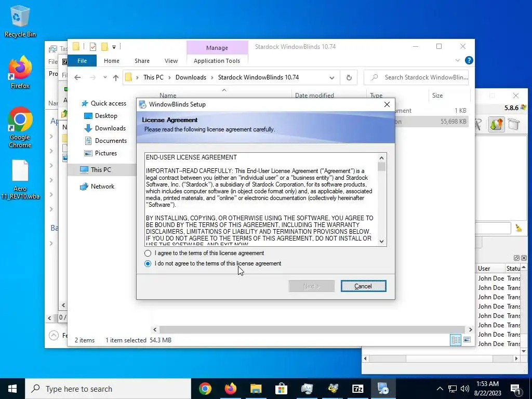
Task: Select 'I agree to the terms' radio button
Action: [148, 254]
